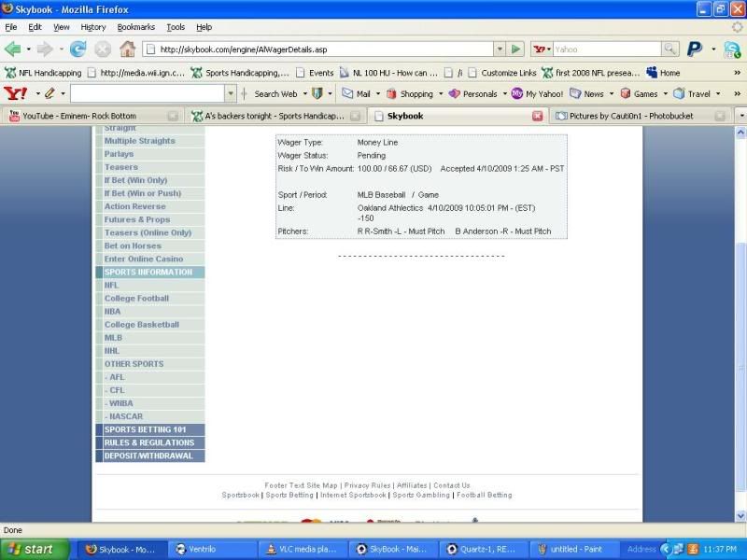The image size is (747, 560).
Task: Switch to YouTube Eminem Rock Bottom tab
Action: pyautogui.click(x=92, y=116)
